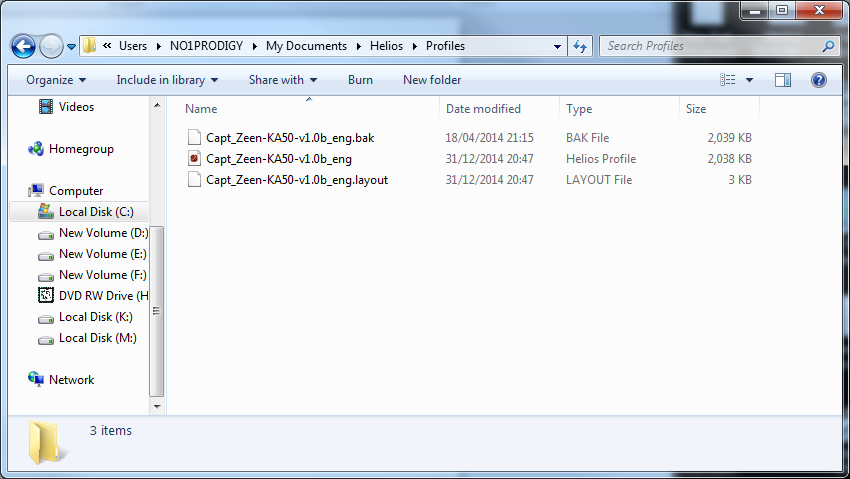Open Help with the question mark icon
The height and width of the screenshot is (479, 850).
pos(819,80)
